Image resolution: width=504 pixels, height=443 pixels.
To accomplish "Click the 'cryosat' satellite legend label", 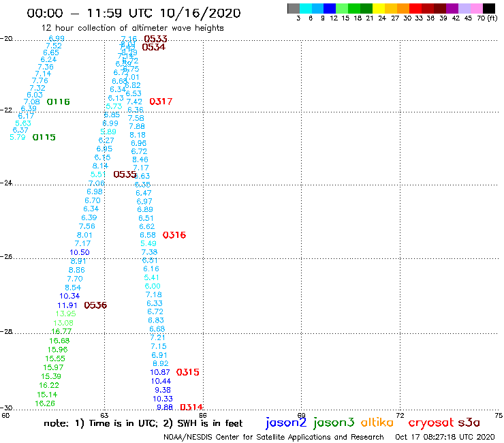I will tap(430, 423).
